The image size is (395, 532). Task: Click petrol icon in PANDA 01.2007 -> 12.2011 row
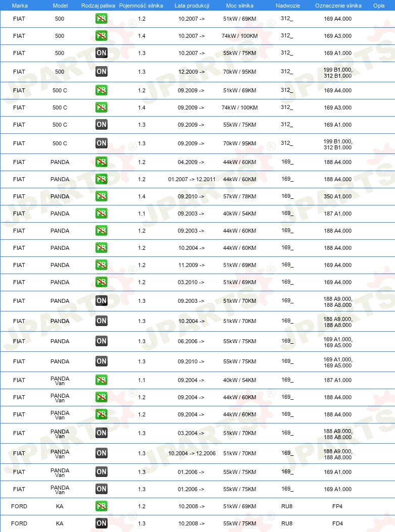pos(101,179)
